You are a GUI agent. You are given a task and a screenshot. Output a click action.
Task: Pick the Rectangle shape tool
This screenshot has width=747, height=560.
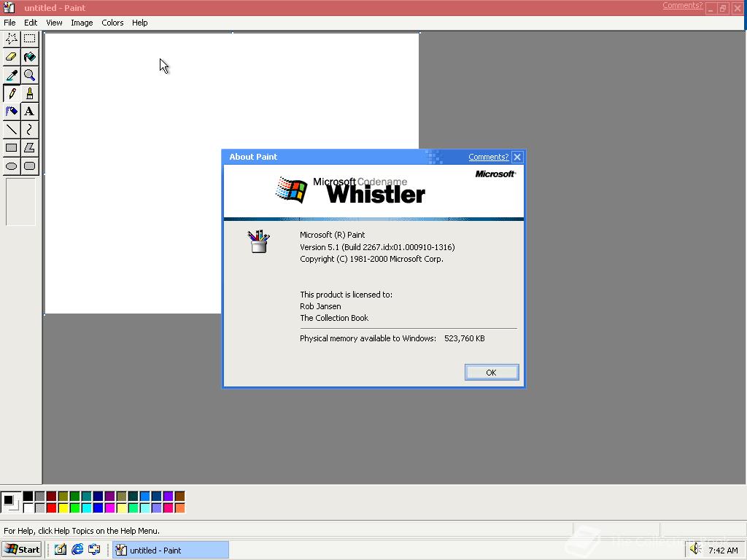12,147
